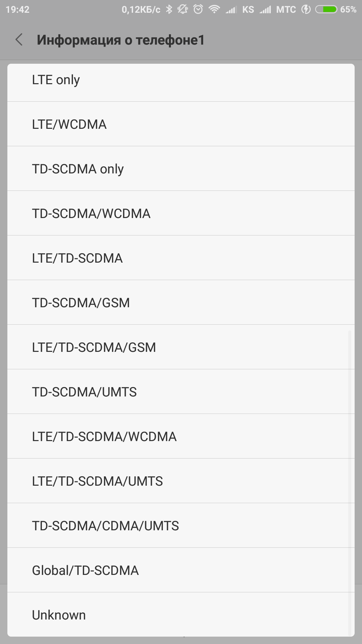
Task: Tap the Wi-Fi signal icon
Action: [x=214, y=9]
